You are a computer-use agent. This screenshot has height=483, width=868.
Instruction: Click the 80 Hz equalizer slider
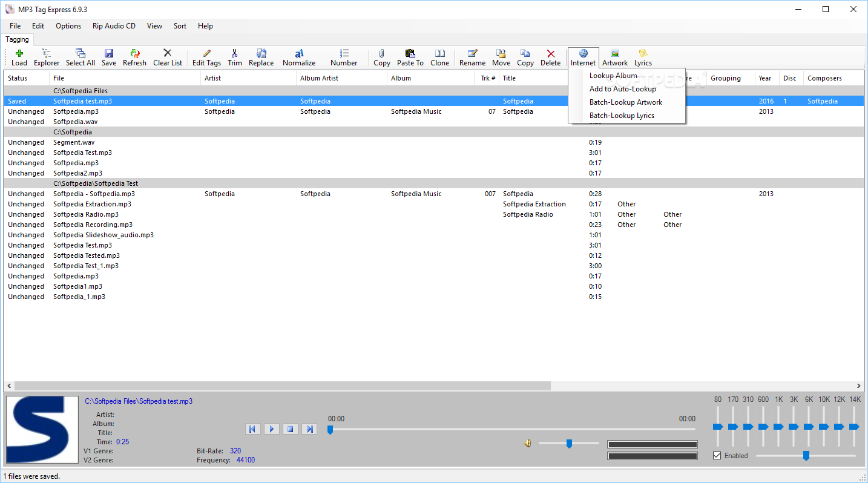[718, 427]
